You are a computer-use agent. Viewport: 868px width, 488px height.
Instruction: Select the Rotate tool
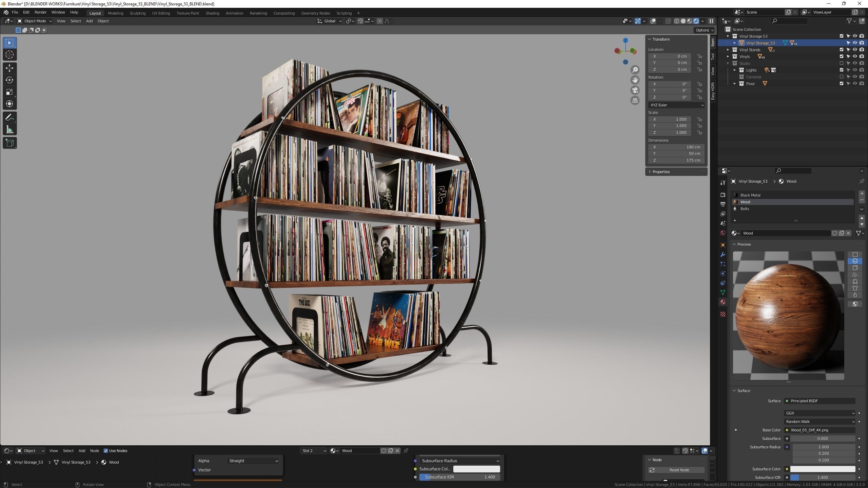click(9, 80)
